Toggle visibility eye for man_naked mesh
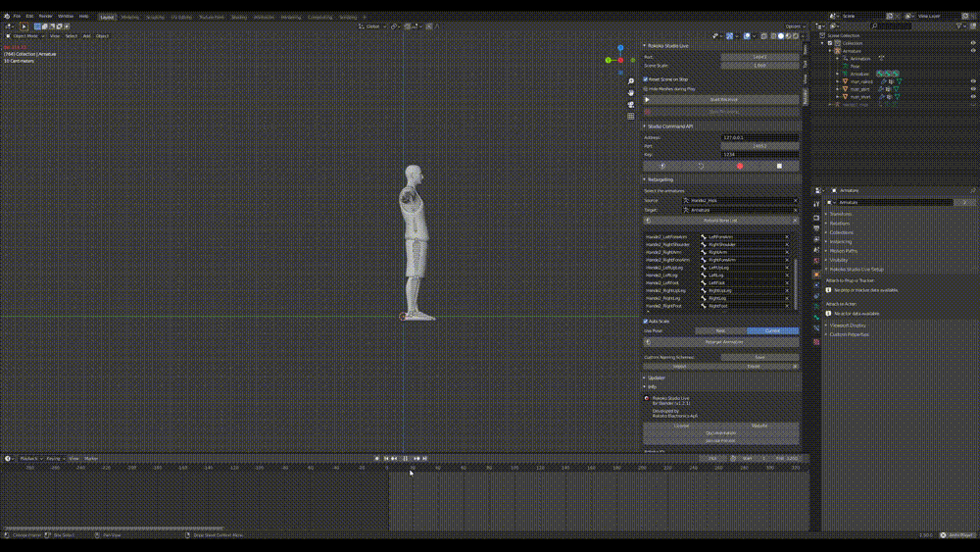This screenshot has width=980, height=552. [x=973, y=81]
